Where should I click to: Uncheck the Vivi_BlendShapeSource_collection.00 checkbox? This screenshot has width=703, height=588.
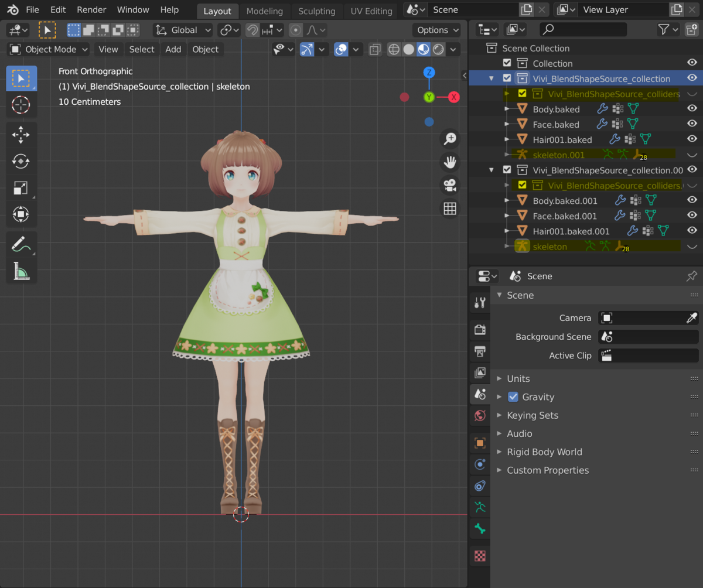pos(507,170)
